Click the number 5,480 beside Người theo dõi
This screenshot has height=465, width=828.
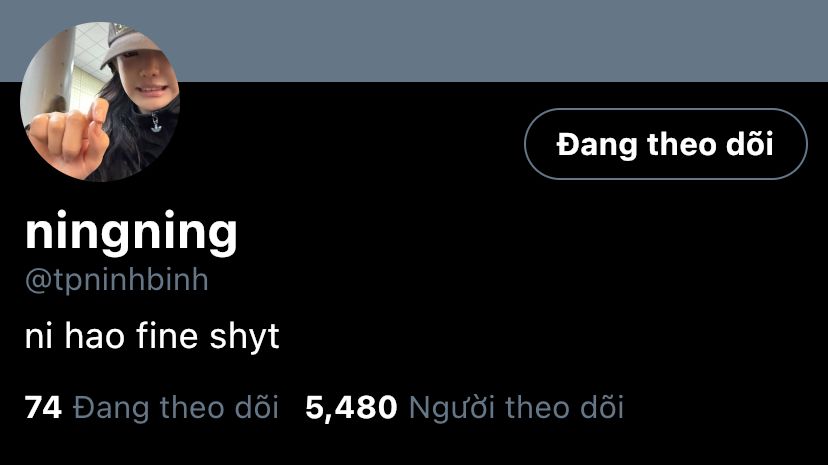(x=351, y=407)
